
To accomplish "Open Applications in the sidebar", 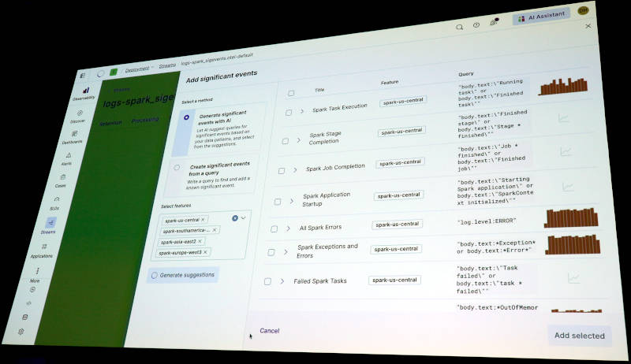I will [x=43, y=250].
